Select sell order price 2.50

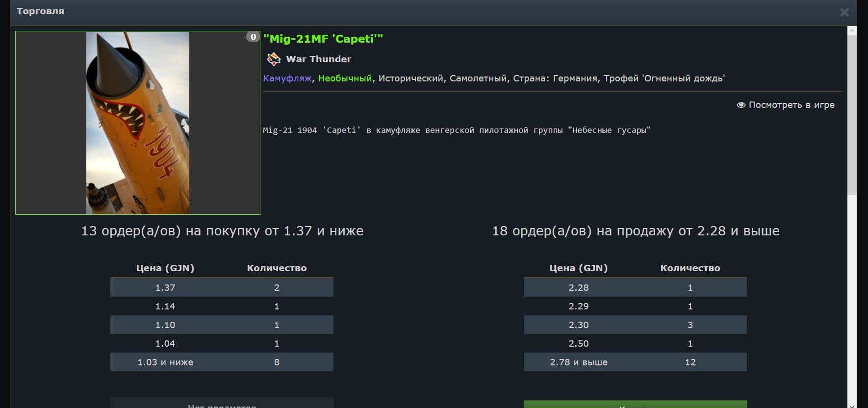[x=579, y=344]
